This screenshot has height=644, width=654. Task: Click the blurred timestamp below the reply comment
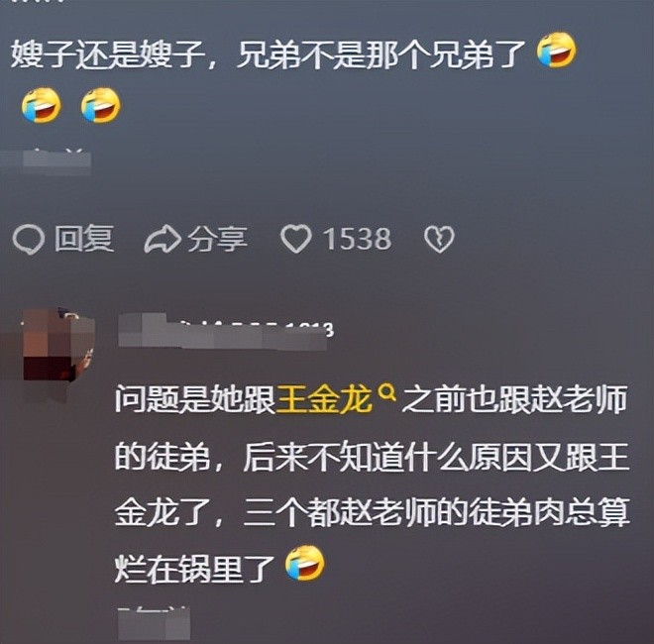(x=154, y=623)
